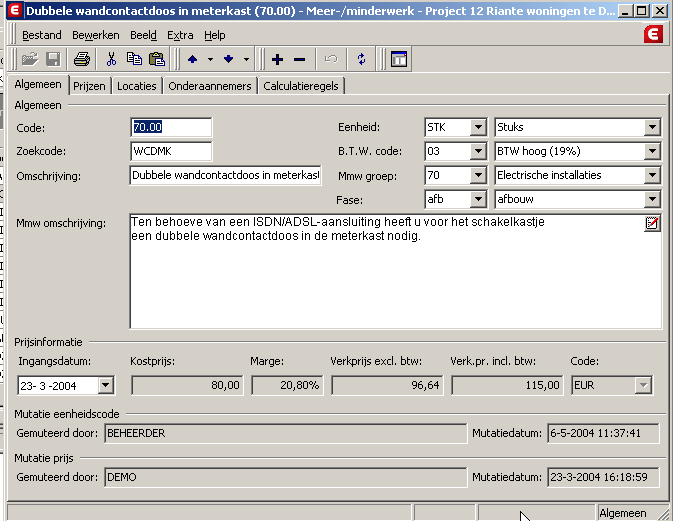Open the Extra menu
This screenshot has height=521, width=673.
coord(180,35)
